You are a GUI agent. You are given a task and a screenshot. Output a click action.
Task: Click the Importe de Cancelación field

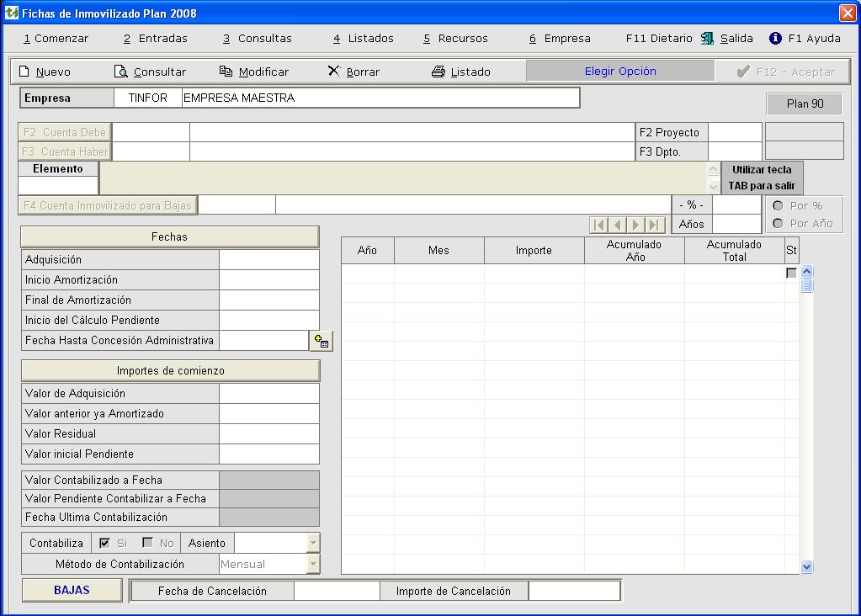pos(574,591)
